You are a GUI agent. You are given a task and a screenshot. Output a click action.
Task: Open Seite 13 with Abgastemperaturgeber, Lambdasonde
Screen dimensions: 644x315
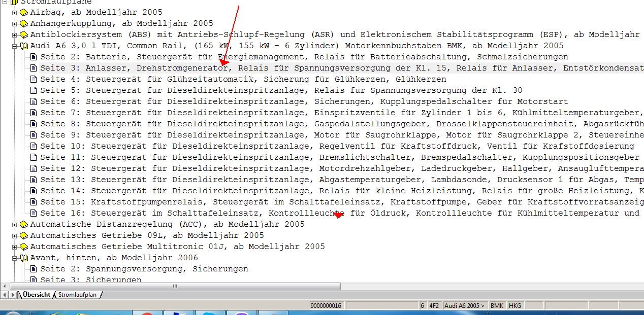click(x=342, y=180)
